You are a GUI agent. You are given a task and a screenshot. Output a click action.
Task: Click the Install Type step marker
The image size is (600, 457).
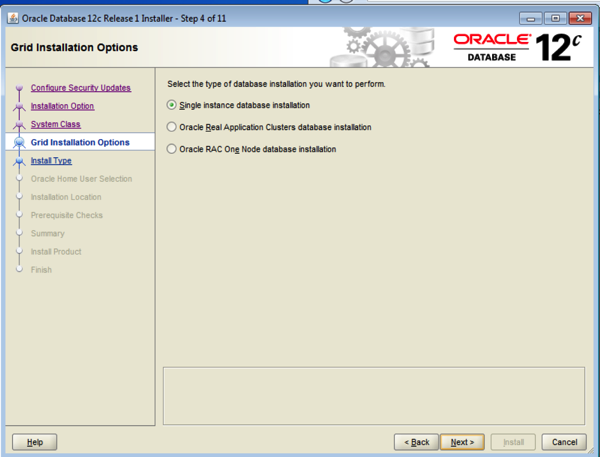pyautogui.click(x=19, y=161)
